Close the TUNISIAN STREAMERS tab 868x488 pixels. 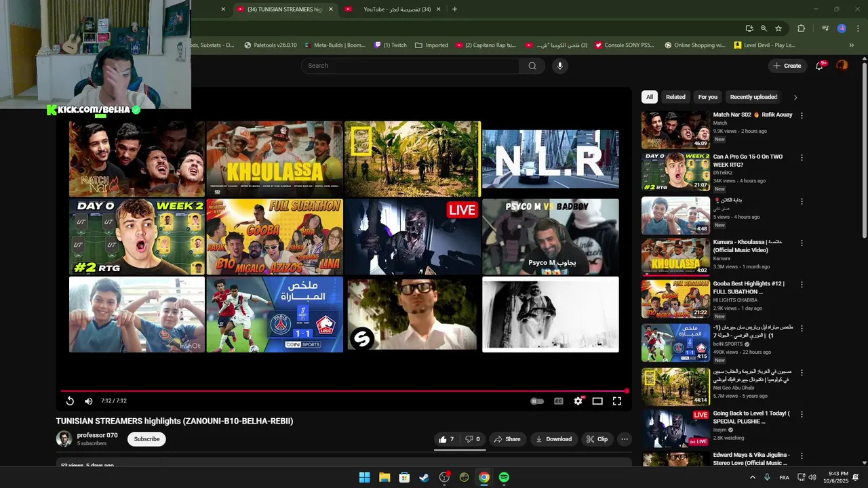click(x=331, y=9)
